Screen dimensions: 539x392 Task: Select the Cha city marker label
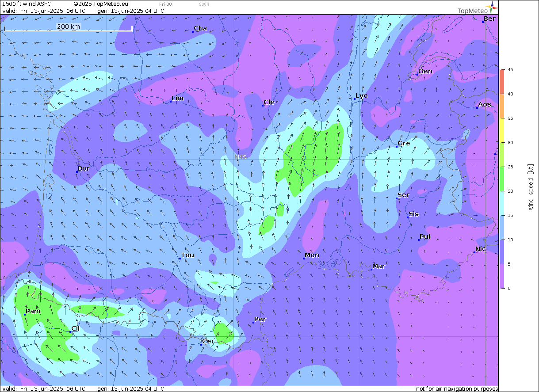(x=200, y=28)
